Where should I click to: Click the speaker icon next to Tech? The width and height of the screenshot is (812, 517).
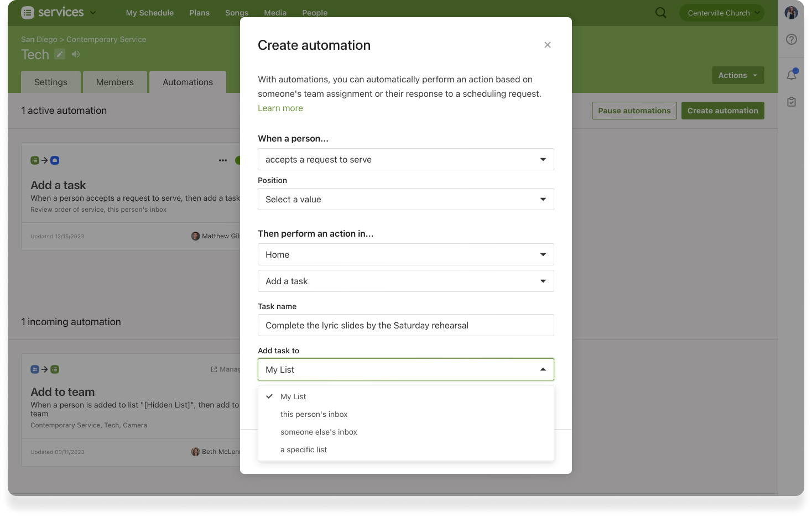click(x=76, y=54)
